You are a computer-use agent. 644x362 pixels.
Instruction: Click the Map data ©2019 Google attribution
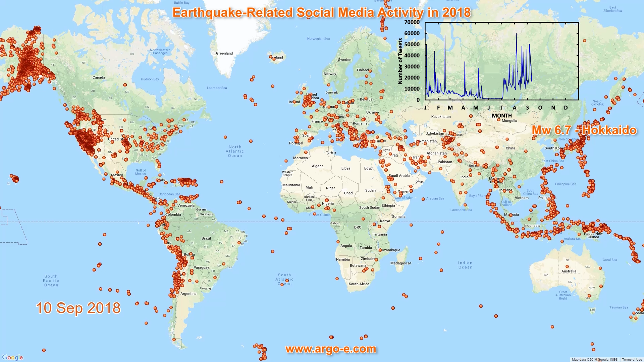pyautogui.click(x=595, y=360)
